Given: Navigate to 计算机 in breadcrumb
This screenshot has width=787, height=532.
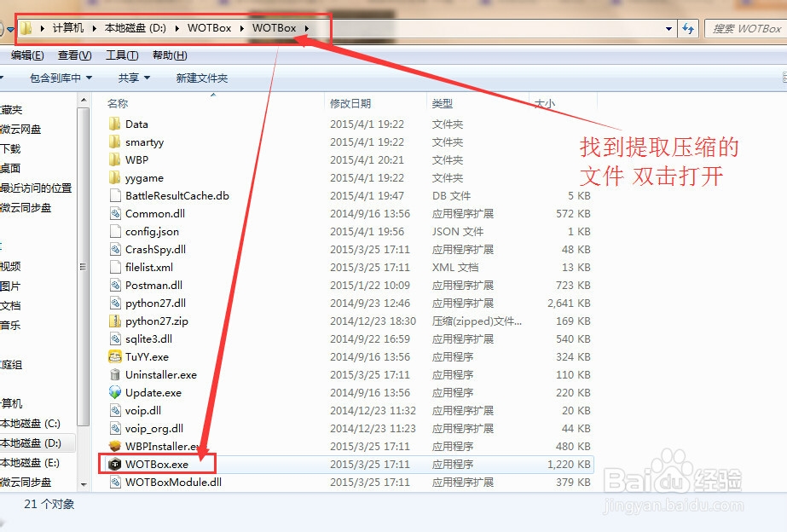Looking at the screenshot, I should click(x=67, y=28).
